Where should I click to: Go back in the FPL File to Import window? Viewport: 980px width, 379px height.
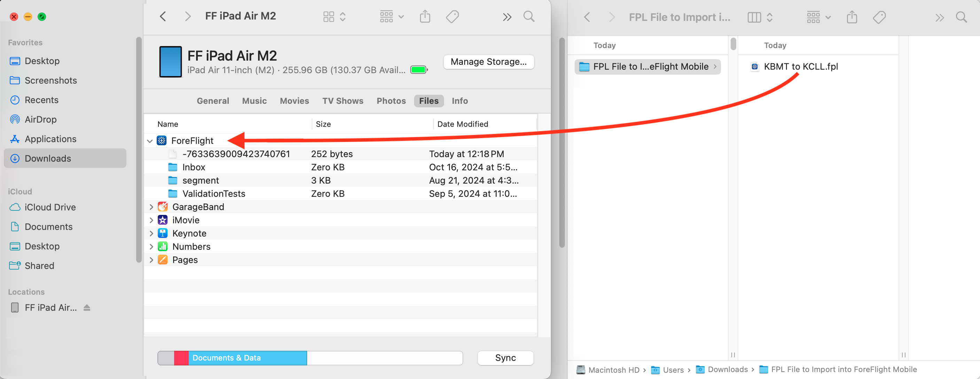coord(587,17)
